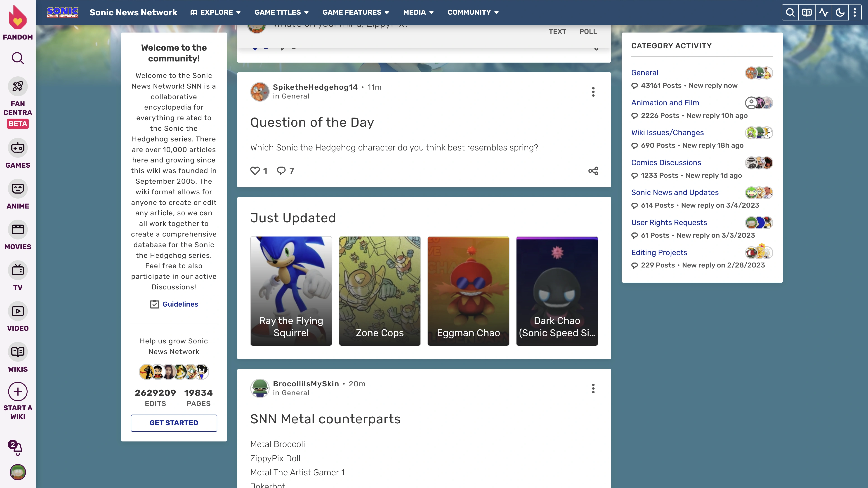Viewport: 868px width, 488px height.
Task: Open the Eggman Chao thumbnail card
Action: coord(468,291)
